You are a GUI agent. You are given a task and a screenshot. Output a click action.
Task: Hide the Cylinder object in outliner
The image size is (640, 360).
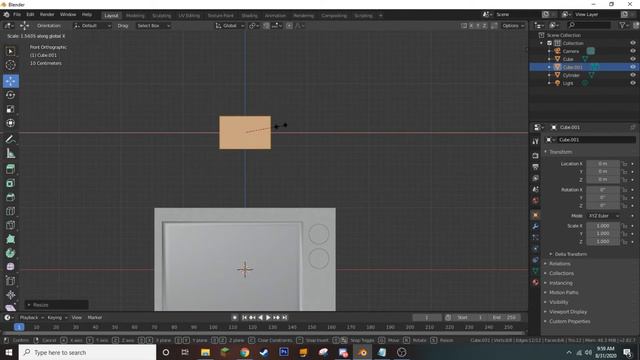[x=633, y=75]
